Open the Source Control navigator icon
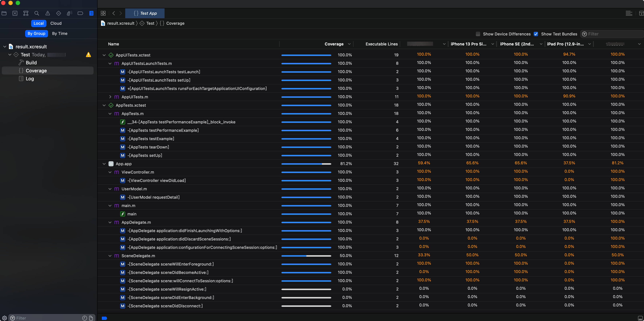Viewport: 644px width, 321px height. (x=15, y=13)
